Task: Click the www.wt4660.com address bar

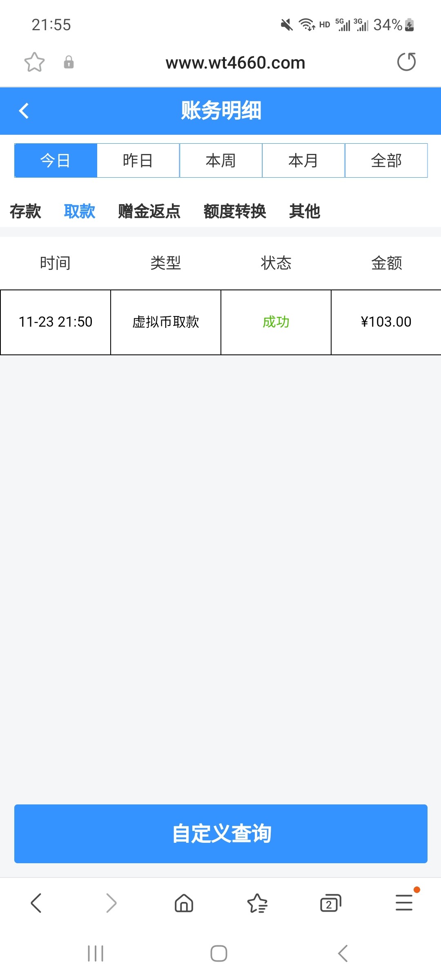Action: pos(235,63)
